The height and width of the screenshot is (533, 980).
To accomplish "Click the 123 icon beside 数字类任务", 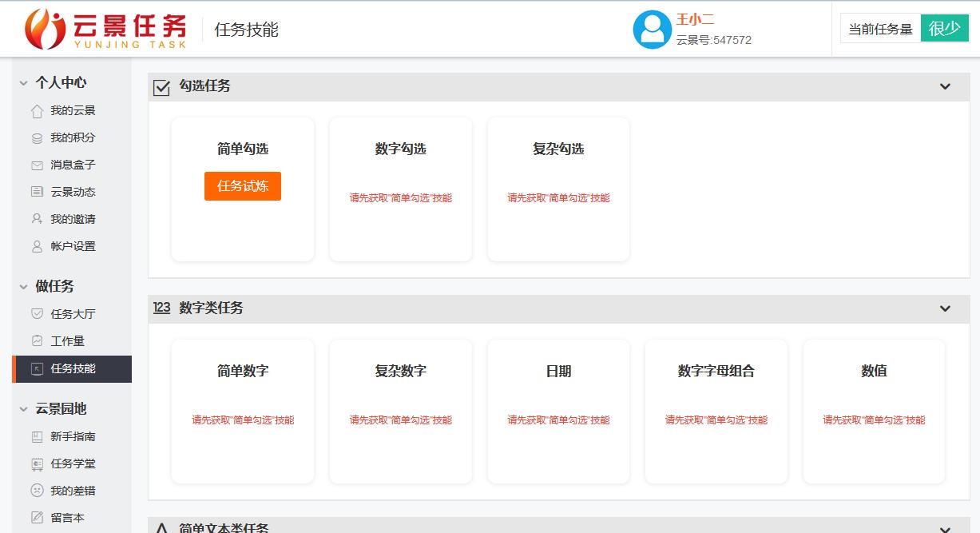I will (161, 308).
